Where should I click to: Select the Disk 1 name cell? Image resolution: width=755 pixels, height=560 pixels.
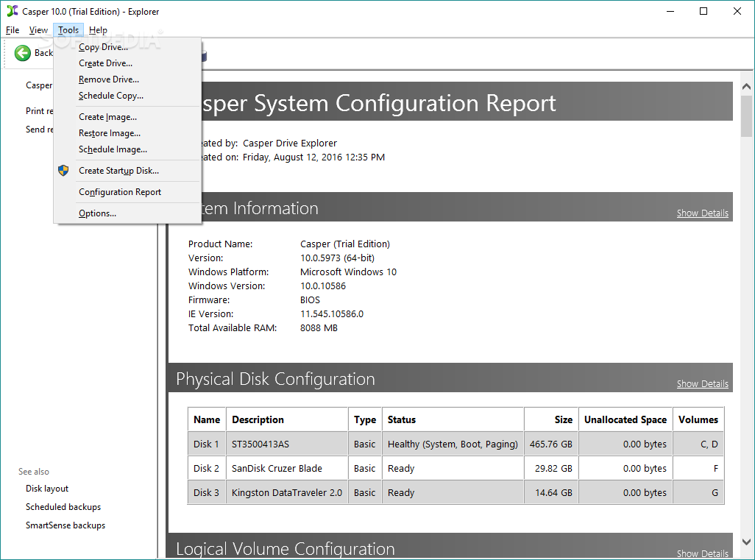point(207,444)
